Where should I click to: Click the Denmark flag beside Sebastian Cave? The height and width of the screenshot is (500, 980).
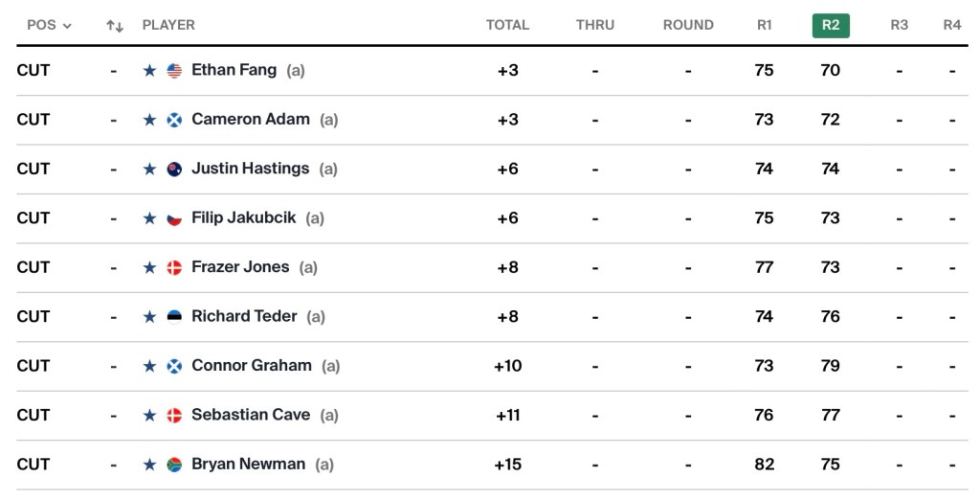[174, 416]
